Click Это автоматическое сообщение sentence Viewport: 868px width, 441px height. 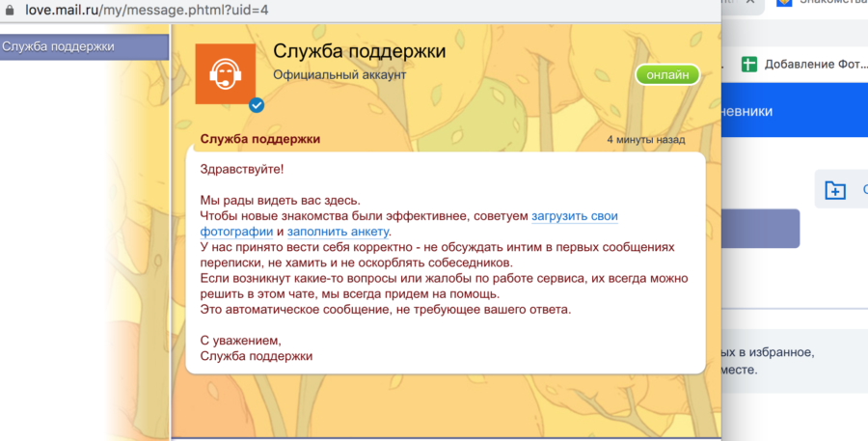pyautogui.click(x=385, y=309)
